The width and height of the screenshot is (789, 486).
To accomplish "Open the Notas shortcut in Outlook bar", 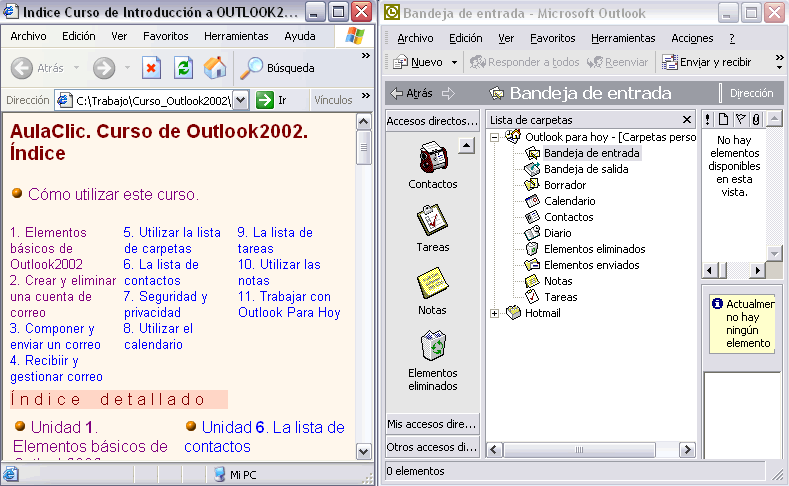I will (432, 283).
